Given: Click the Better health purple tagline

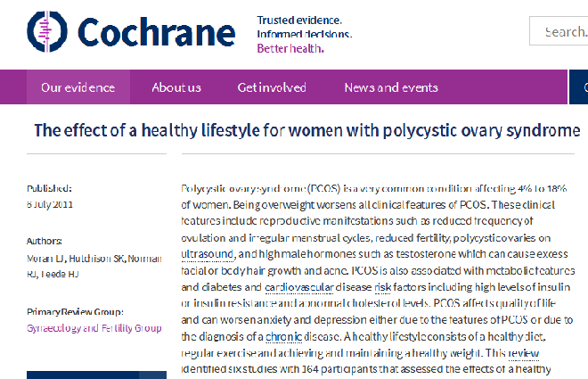Looking at the screenshot, I should pos(290,48).
